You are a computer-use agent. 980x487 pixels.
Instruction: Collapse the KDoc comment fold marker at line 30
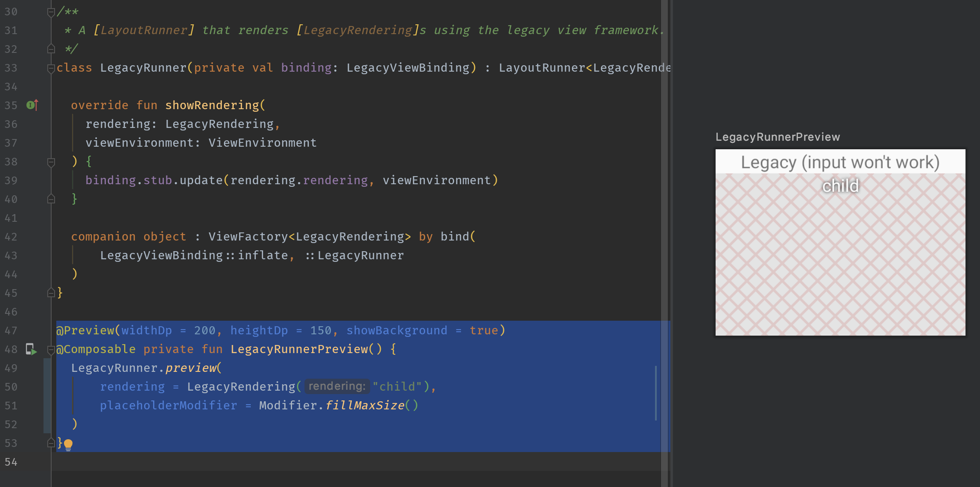(x=51, y=12)
